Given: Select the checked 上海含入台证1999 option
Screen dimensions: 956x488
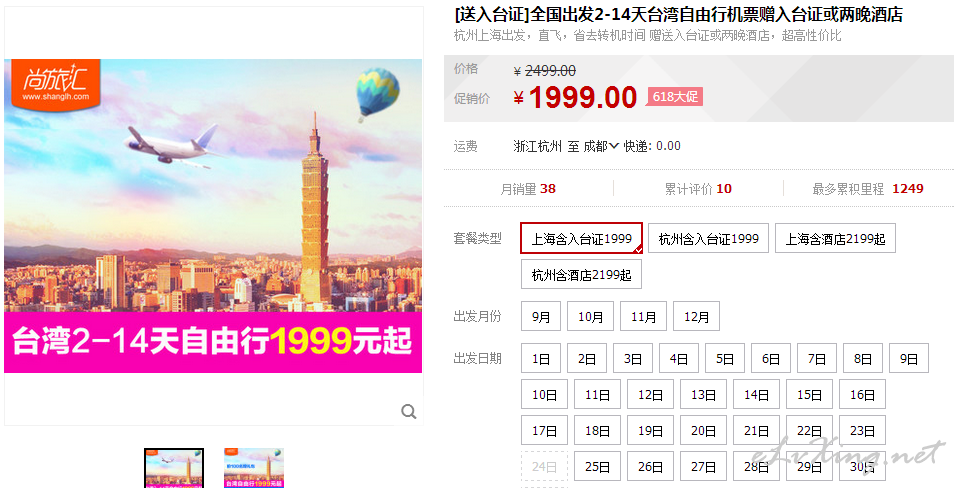Looking at the screenshot, I should 582,239.
